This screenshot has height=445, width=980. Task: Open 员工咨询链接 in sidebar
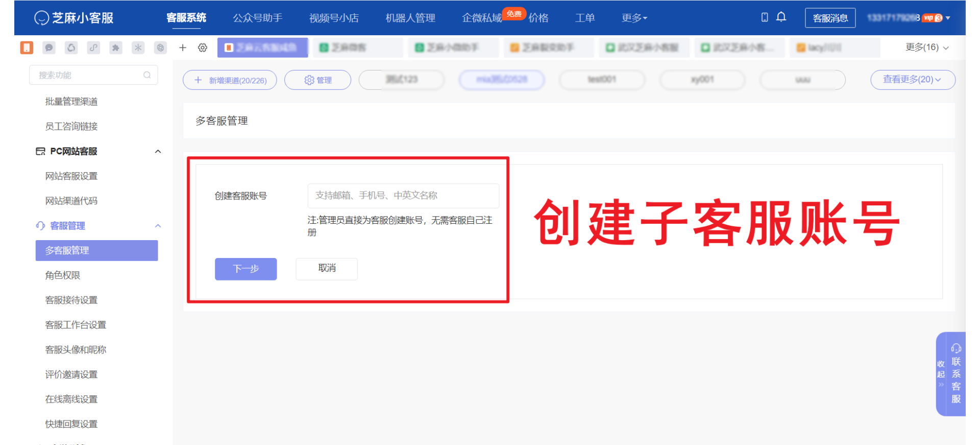[71, 126]
